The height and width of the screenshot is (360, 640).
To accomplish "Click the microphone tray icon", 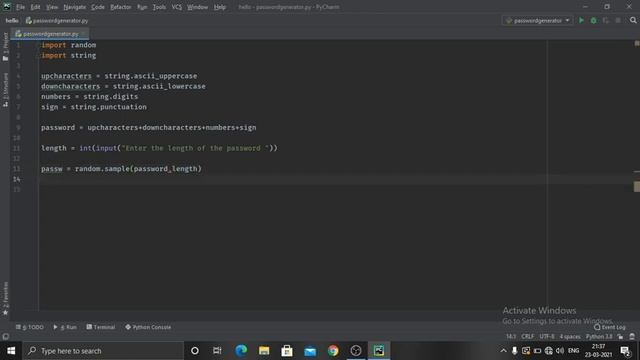I will (x=515, y=351).
